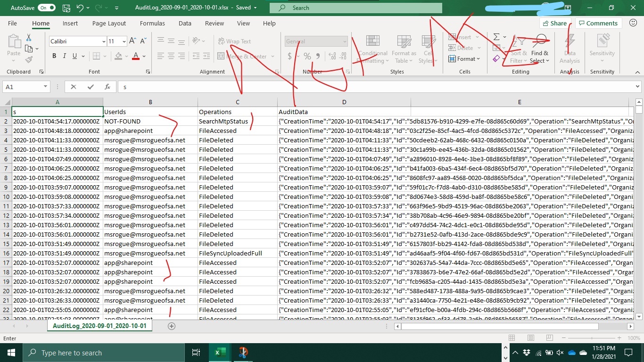The width and height of the screenshot is (644, 362).
Task: Click the Increase Font Size icon
Action: click(132, 41)
